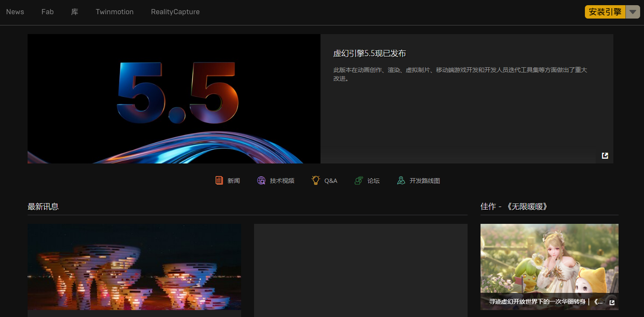Click the 开发路线图 map icon

coord(401,181)
